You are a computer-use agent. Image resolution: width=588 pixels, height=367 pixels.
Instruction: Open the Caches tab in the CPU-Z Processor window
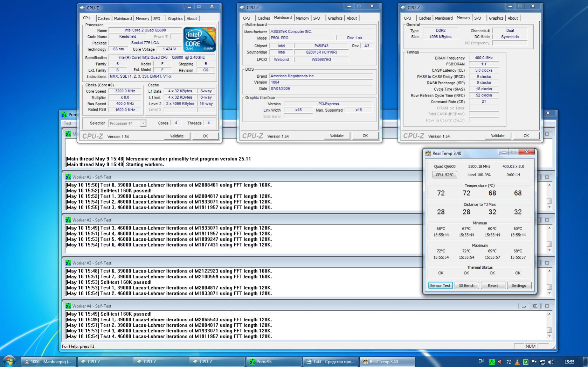[104, 19]
